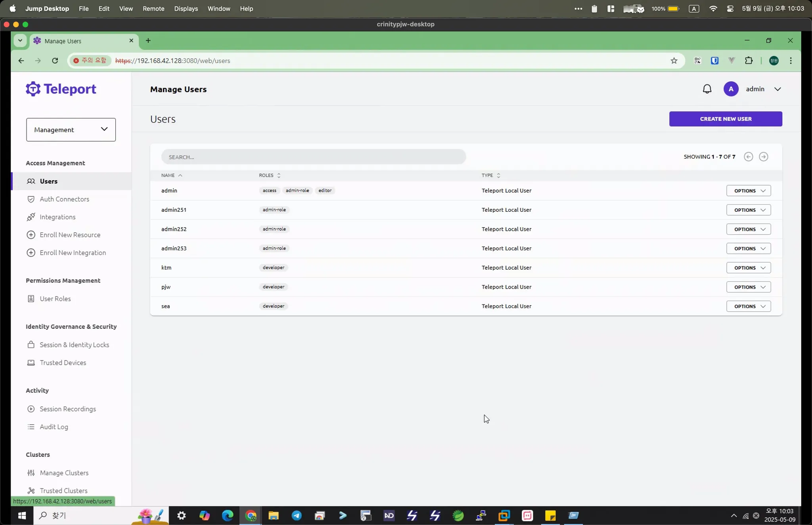Click the Create New User button
Viewport: 812px width, 525px height.
pyautogui.click(x=725, y=119)
